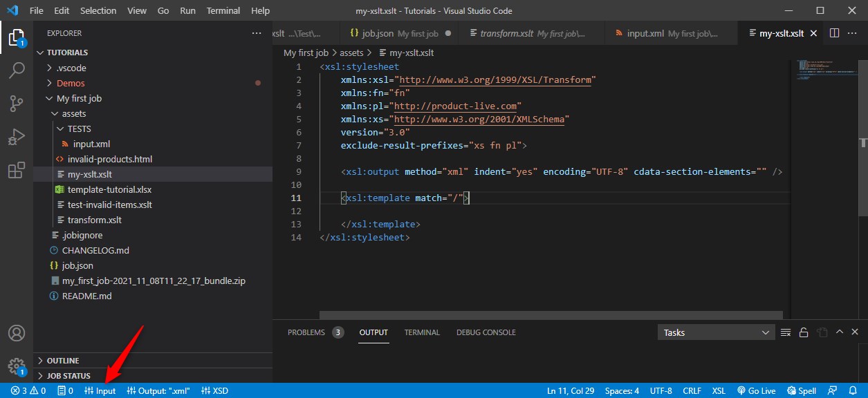This screenshot has width=868, height=398.
Task: Open the Accounts menu icon
Action: tap(17, 333)
